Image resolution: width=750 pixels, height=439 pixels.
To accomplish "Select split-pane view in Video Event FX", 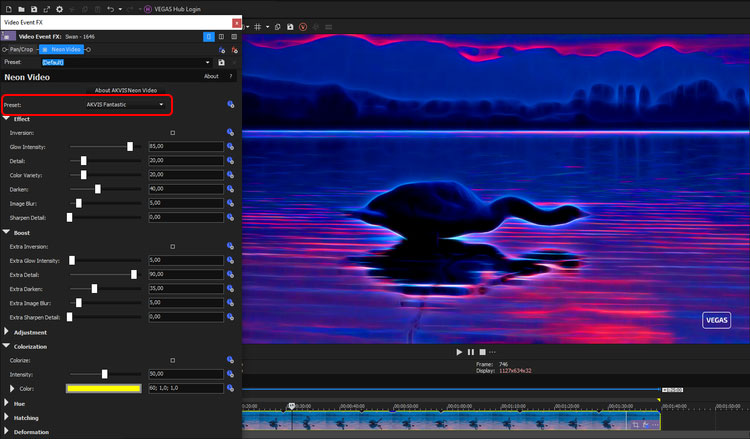I will pos(221,36).
